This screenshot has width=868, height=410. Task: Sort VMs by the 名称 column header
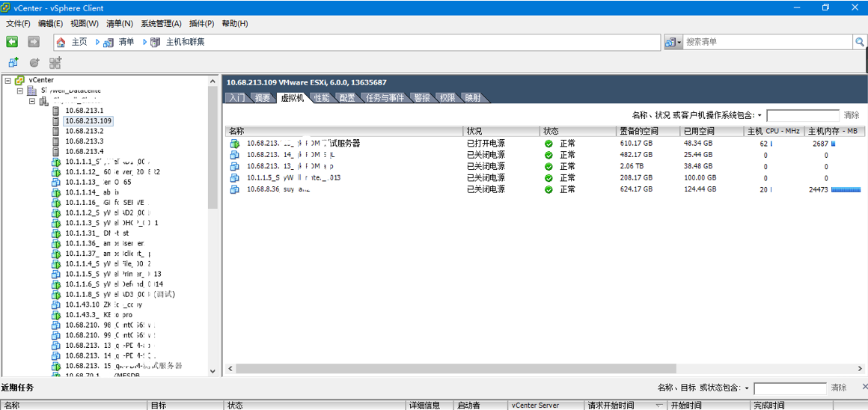(x=343, y=131)
